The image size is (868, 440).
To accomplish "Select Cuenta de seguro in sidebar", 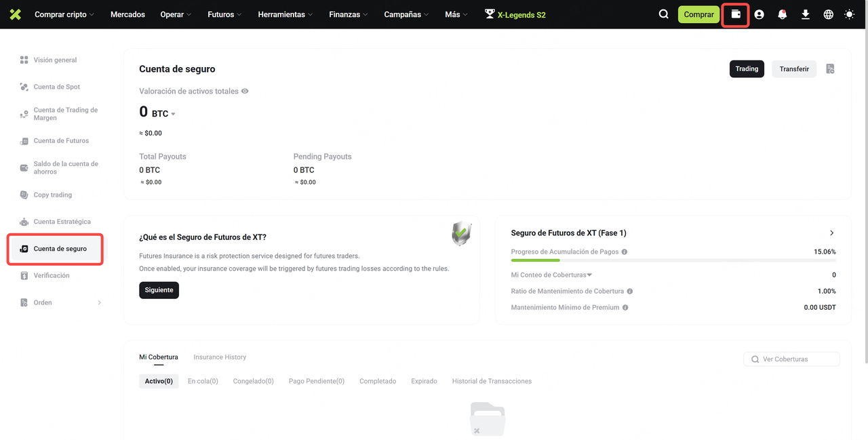I will (57, 249).
